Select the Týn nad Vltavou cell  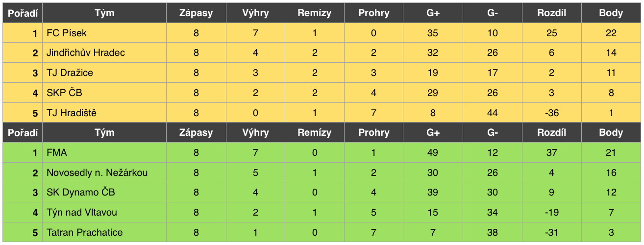click(x=104, y=213)
